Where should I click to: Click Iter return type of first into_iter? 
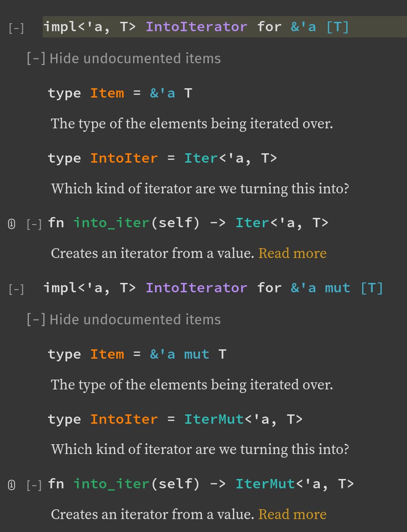252,223
